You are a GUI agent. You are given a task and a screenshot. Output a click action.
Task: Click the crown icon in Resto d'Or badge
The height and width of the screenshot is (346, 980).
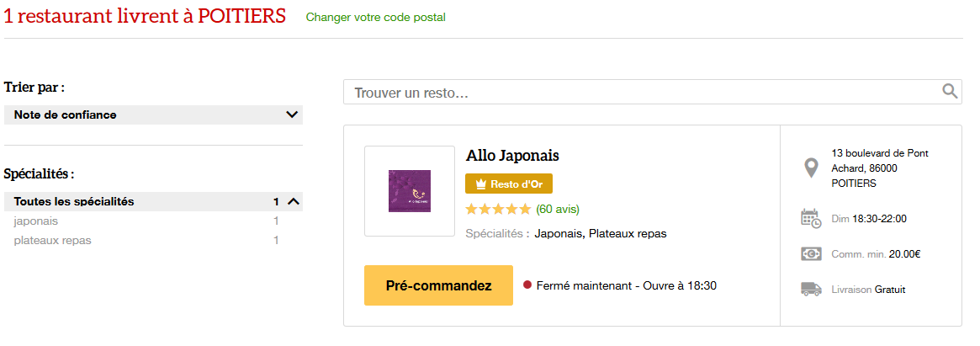point(480,184)
